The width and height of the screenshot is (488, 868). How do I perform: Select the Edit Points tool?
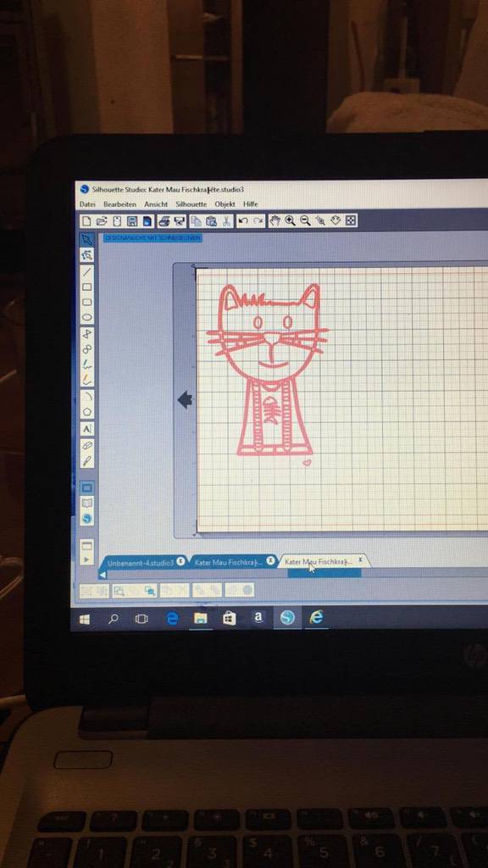(x=87, y=255)
